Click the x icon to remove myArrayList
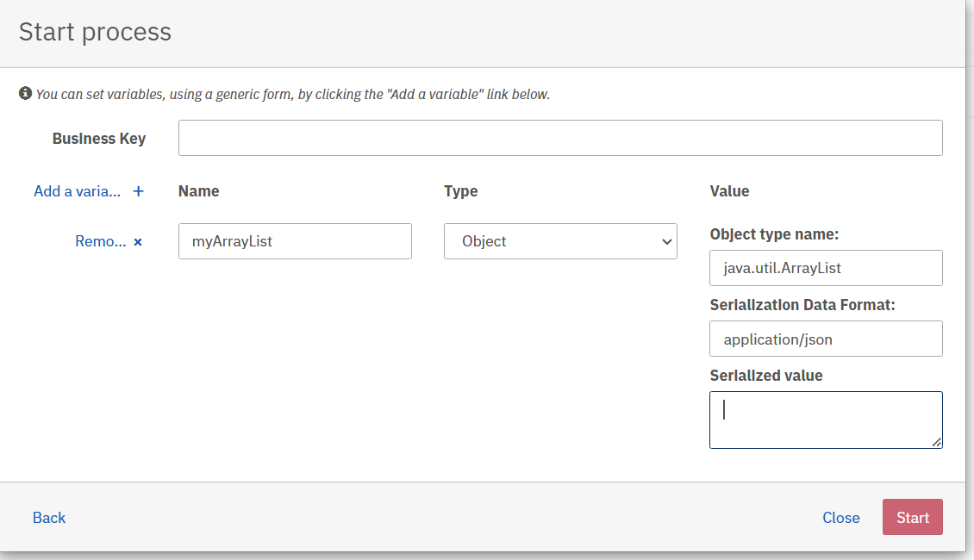The image size is (974, 560). [x=138, y=242]
